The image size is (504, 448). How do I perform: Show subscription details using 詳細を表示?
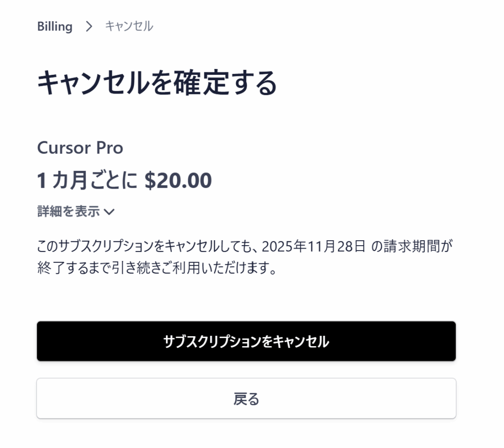click(68, 211)
